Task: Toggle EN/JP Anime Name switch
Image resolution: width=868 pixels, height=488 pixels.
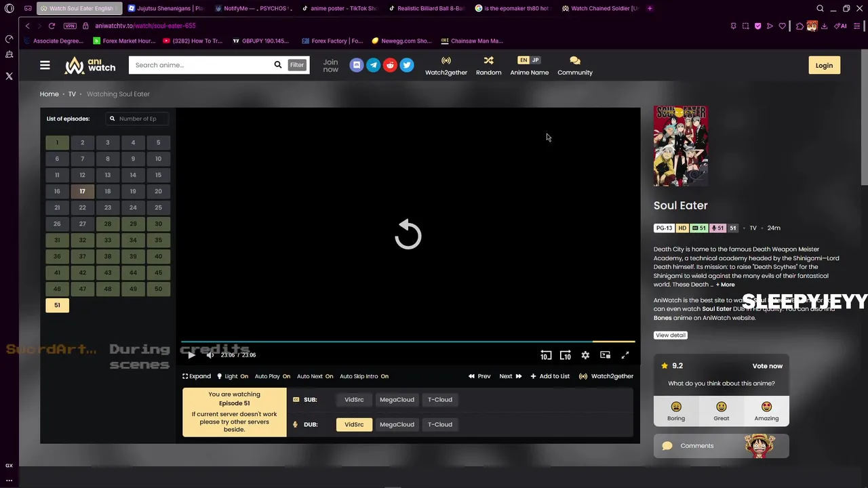Action: pyautogui.click(x=529, y=60)
